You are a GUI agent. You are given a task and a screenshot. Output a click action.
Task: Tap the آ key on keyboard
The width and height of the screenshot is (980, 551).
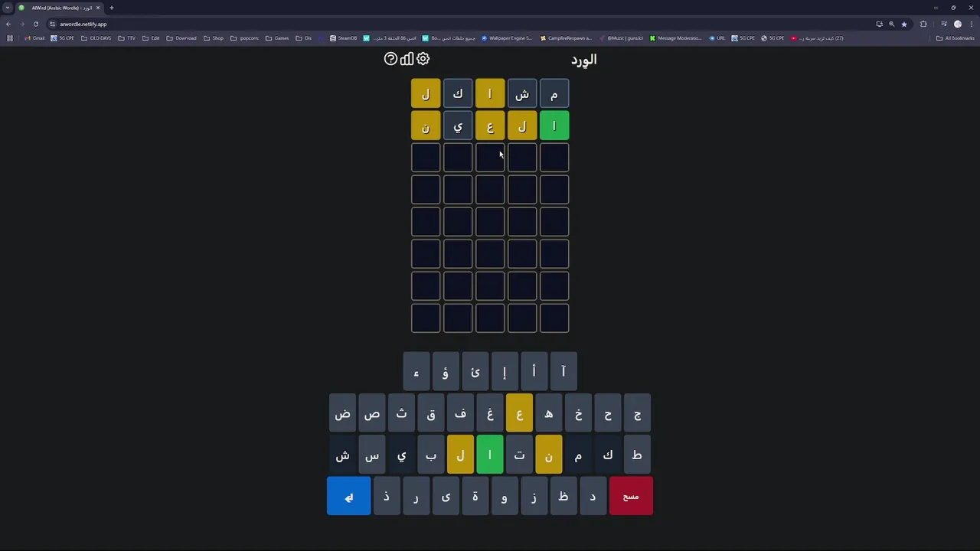click(x=563, y=371)
